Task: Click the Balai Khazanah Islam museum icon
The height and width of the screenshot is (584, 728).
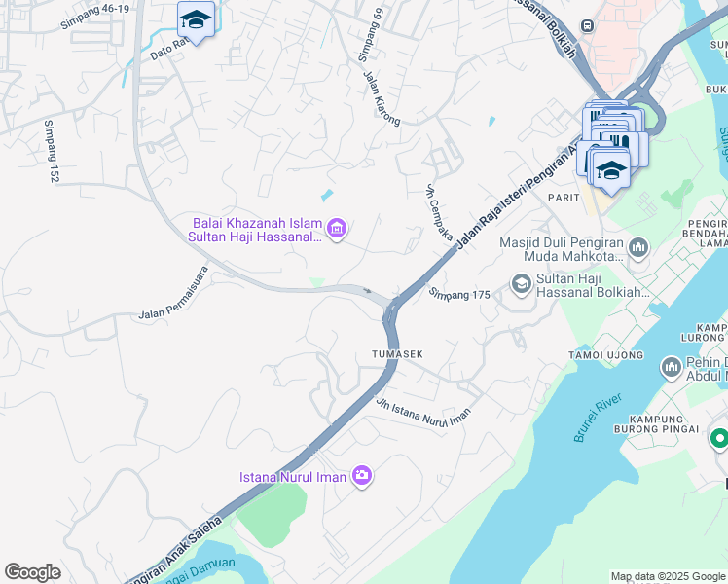Action: (337, 229)
